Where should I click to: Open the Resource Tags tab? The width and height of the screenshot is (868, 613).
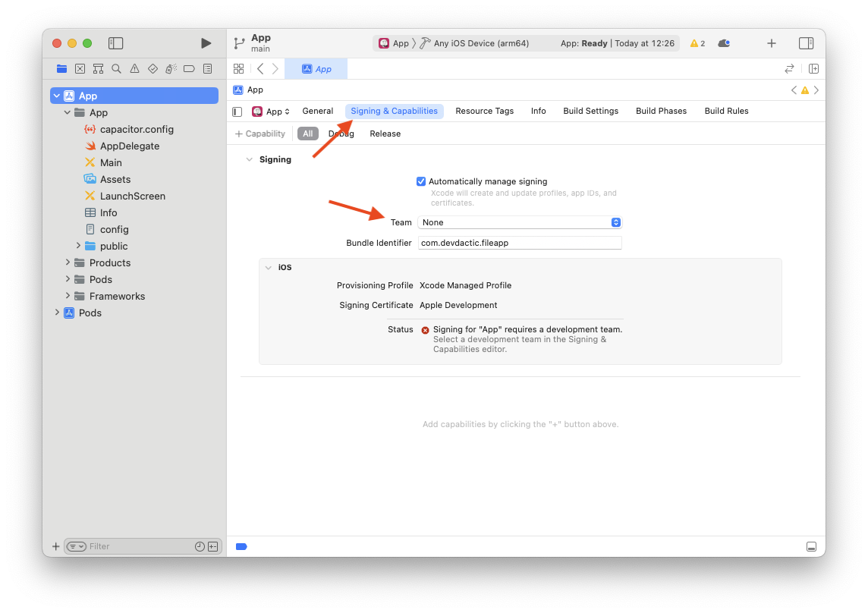(484, 111)
